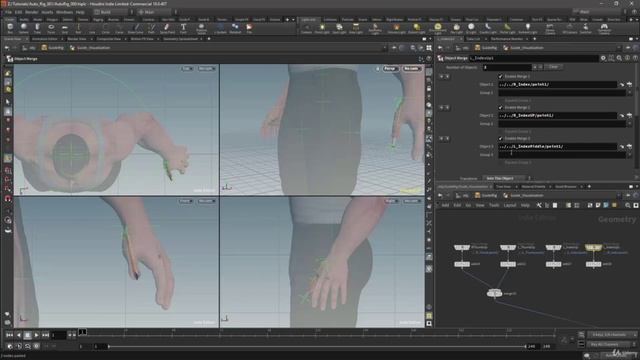Toggle the real time playback button
The width and height of the screenshot is (640, 360).
point(10,346)
